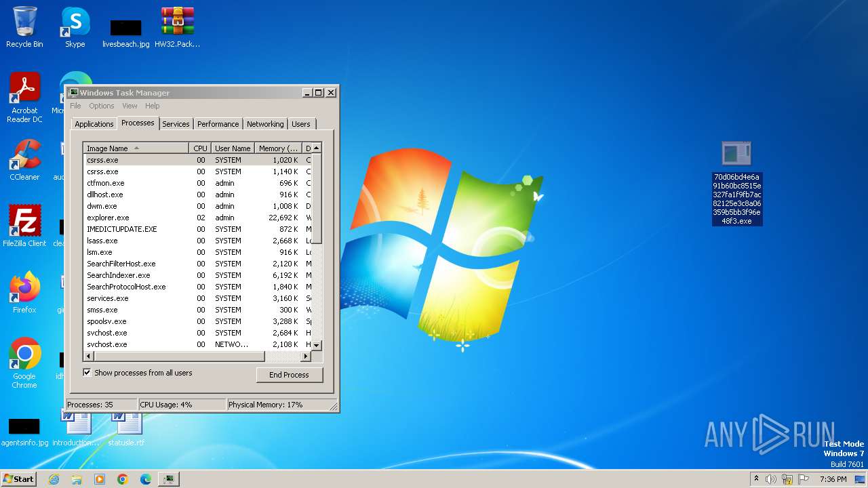Select the explorer.exe process row
Viewport: 868px width, 488px height.
click(x=197, y=218)
